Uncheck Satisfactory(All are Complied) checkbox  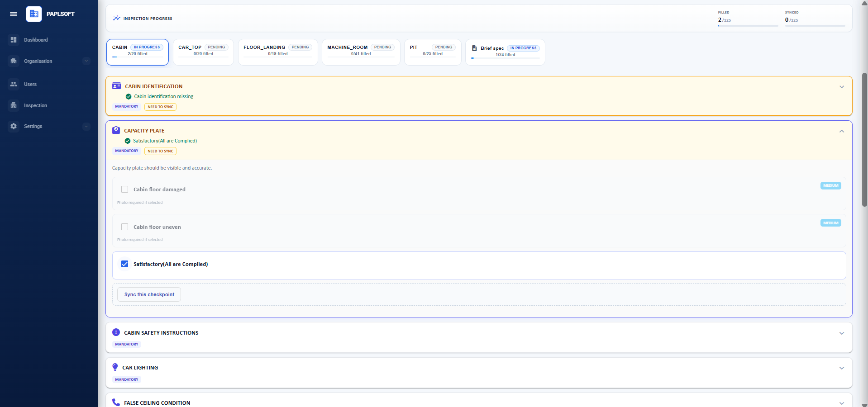pos(125,264)
